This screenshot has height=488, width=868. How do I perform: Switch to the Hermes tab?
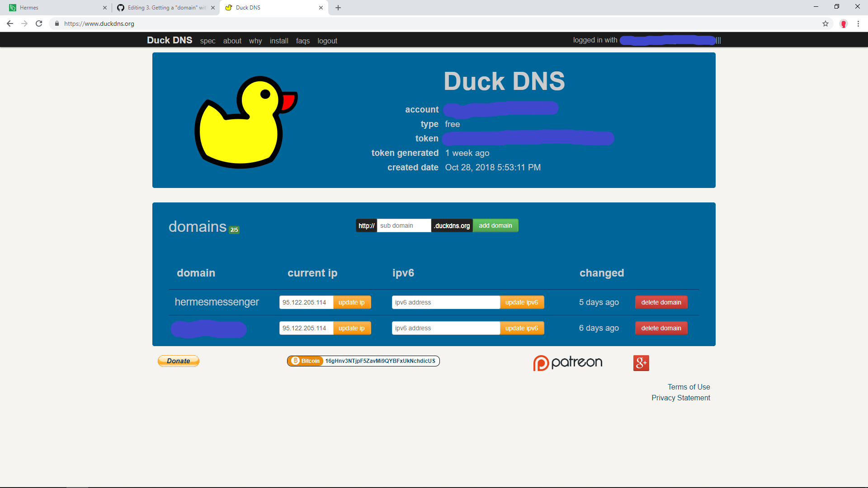click(x=57, y=8)
